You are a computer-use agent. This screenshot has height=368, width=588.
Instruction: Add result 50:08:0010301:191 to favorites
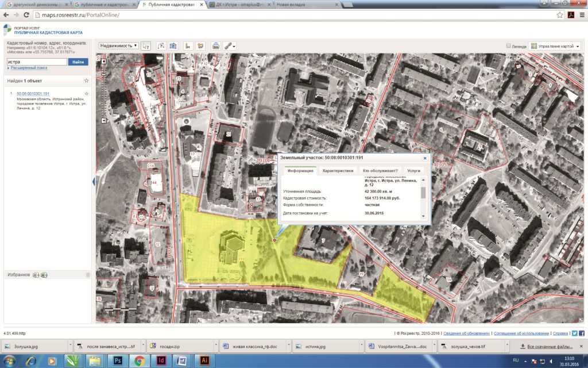point(87,94)
